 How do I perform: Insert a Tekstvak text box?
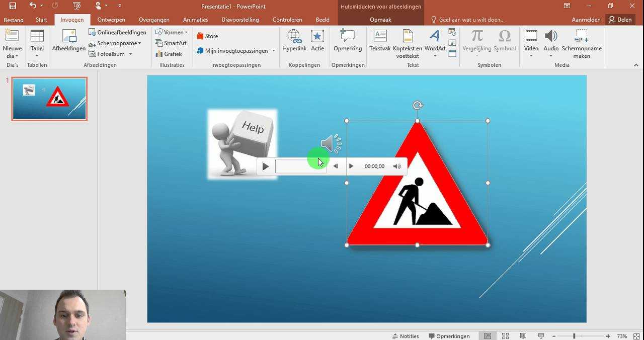click(x=380, y=43)
